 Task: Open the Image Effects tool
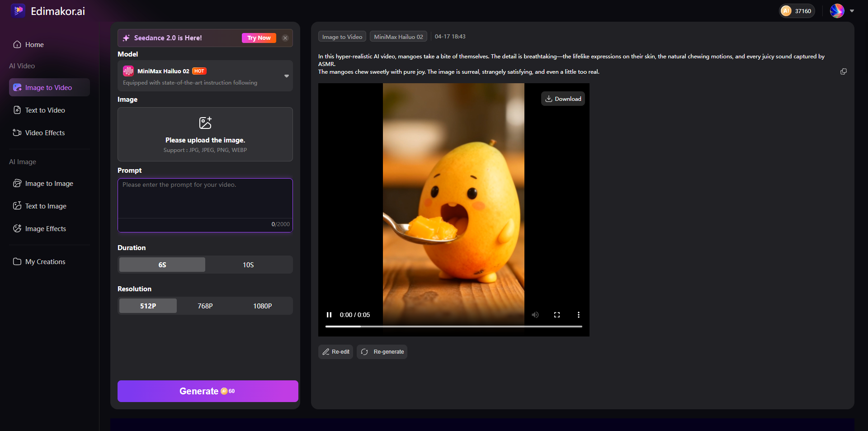tap(45, 228)
